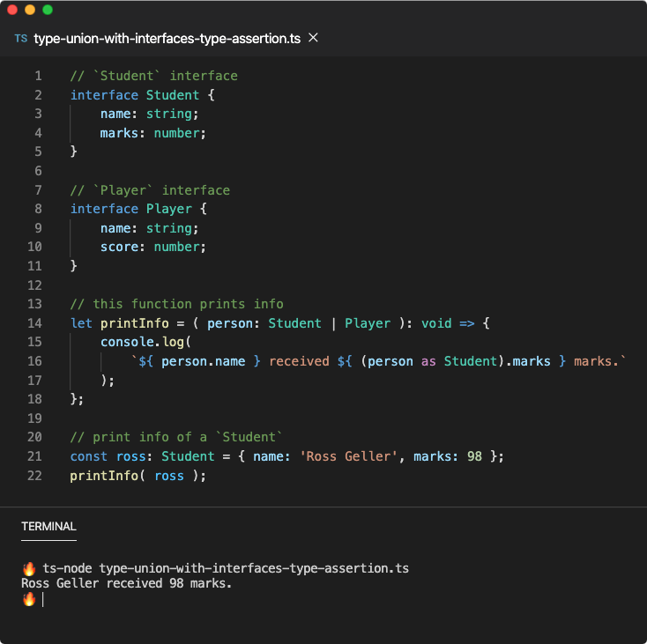Click 'score: number;' on line 10
Screen dimensions: 647x644
point(153,247)
